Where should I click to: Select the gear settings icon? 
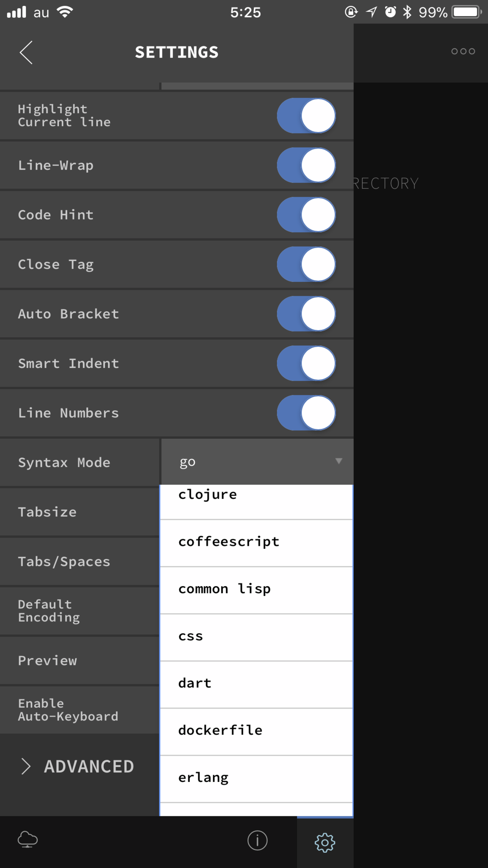[325, 843]
